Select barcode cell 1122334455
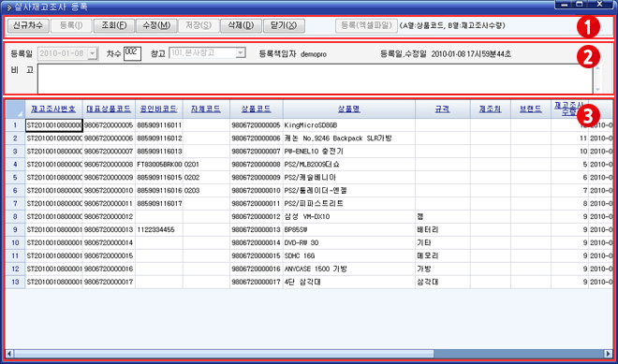Screen dimensions: 618x364 [x=159, y=229]
